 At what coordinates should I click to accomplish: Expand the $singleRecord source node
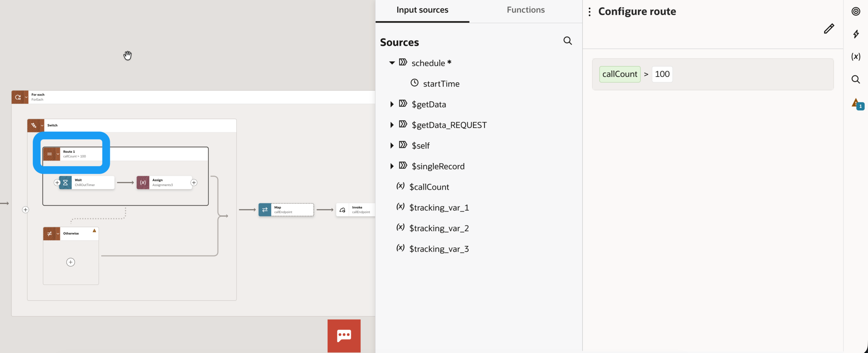(x=392, y=166)
